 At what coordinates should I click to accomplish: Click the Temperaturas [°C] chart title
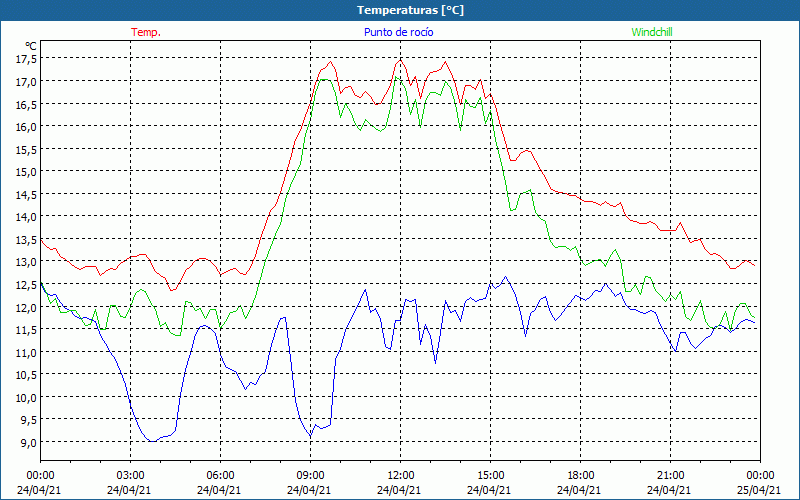(x=410, y=10)
